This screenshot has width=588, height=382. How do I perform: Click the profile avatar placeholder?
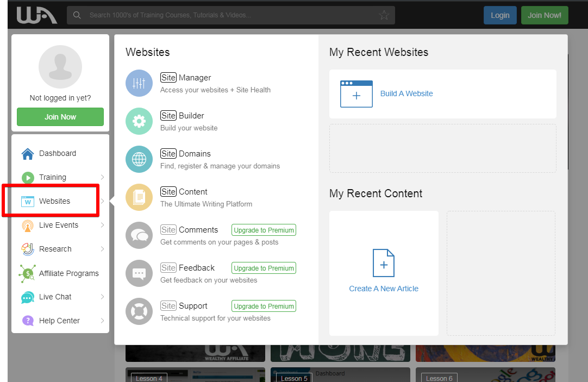(60, 67)
